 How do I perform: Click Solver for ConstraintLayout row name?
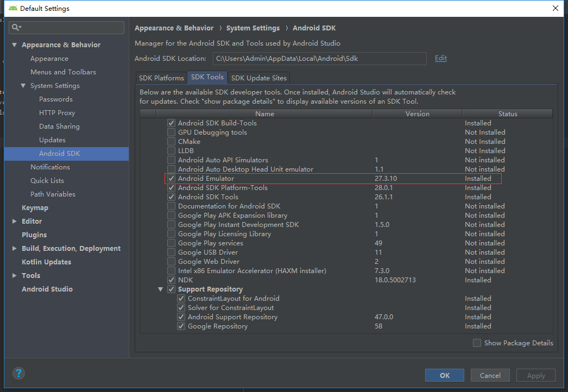[x=231, y=308]
